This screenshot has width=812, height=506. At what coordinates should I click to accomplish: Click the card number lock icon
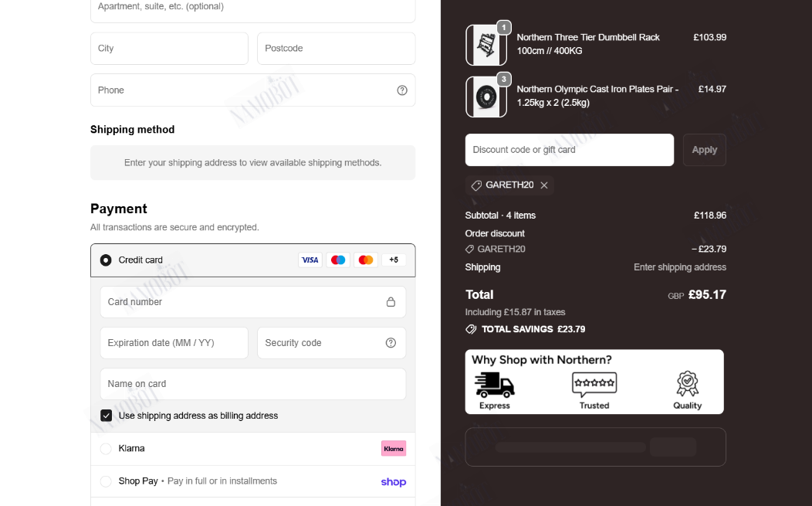[x=391, y=302]
